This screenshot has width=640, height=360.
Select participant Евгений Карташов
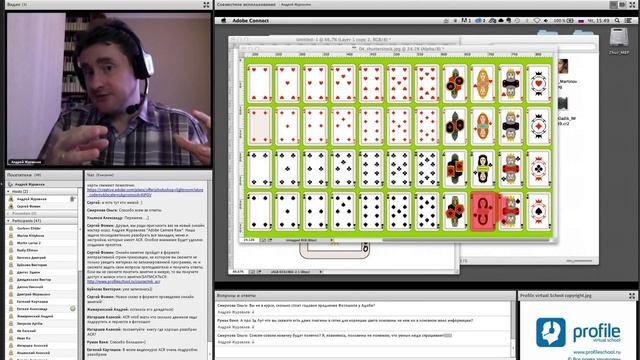pos(41,302)
